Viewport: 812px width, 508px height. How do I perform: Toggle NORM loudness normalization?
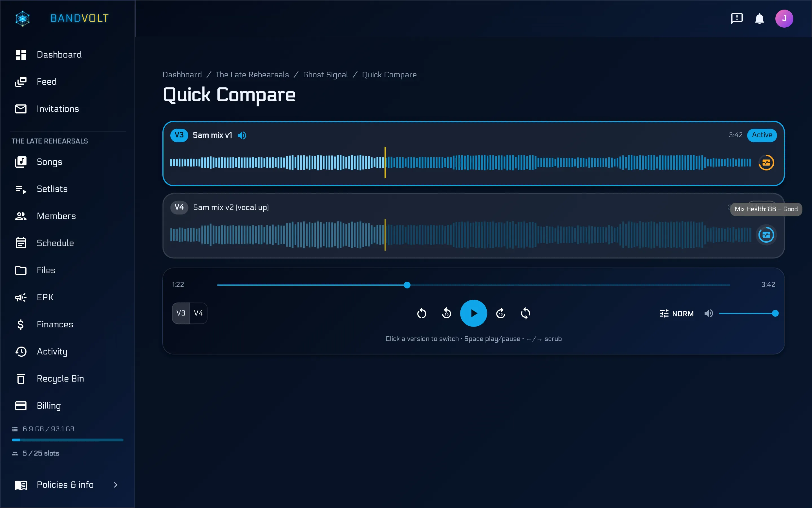pos(676,314)
